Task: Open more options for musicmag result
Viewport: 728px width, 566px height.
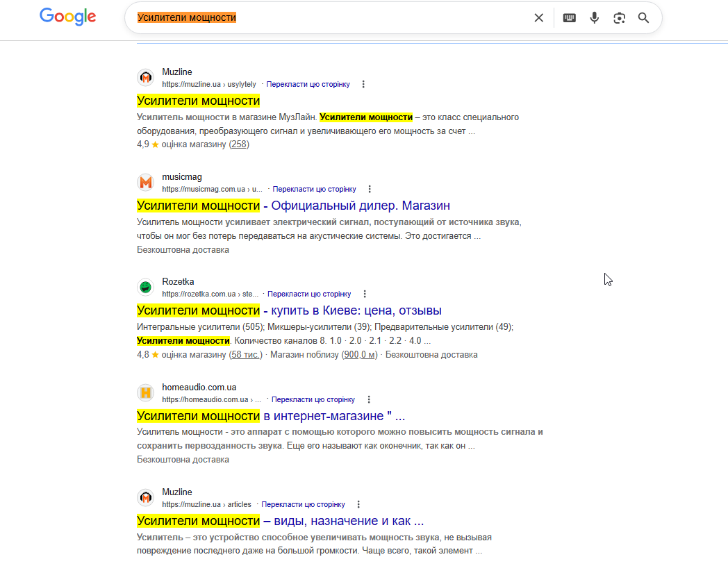Action: click(x=370, y=189)
